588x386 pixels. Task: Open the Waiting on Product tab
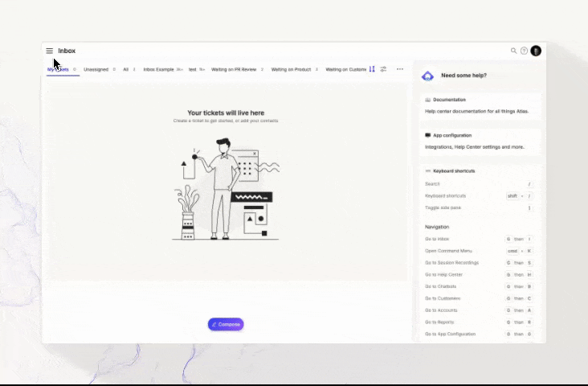click(291, 69)
